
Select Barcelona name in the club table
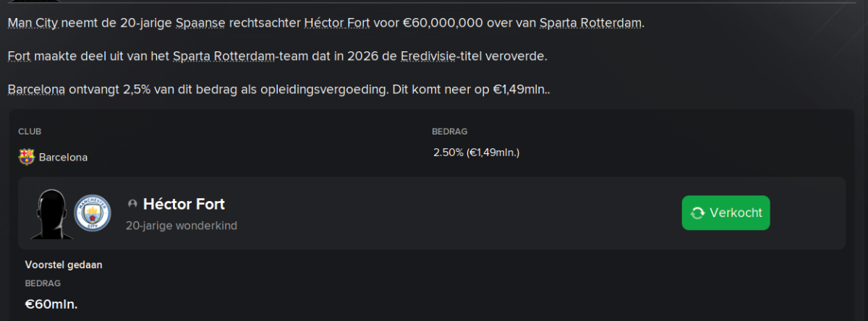[x=63, y=157]
